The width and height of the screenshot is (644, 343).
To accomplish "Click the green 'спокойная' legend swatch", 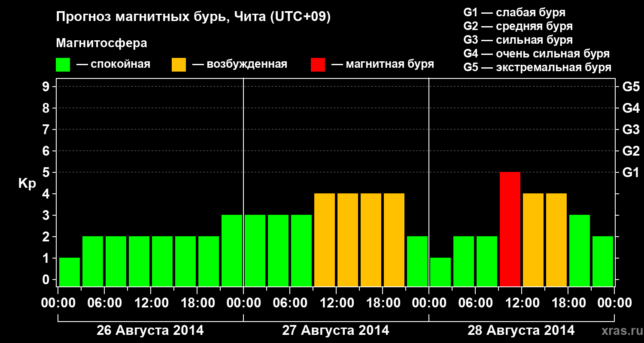I will (x=63, y=65).
